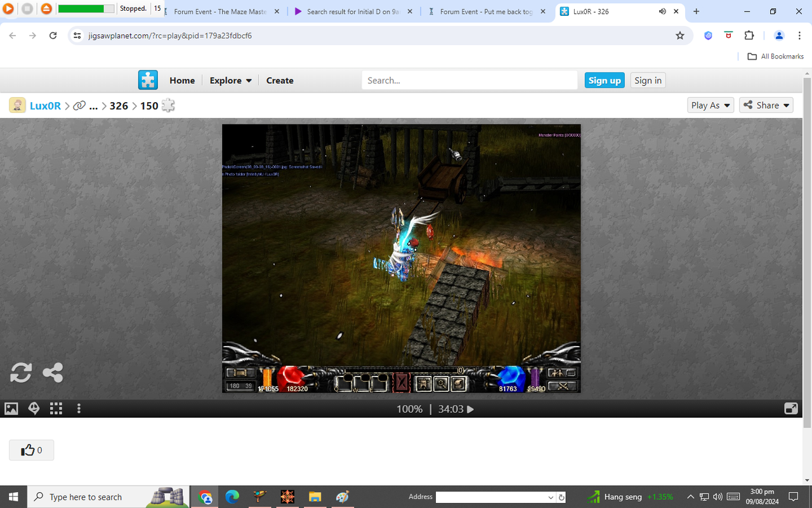
Task: Go back to the previous page
Action: coord(13,36)
